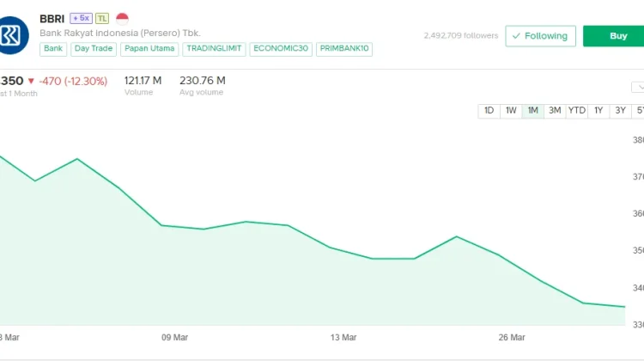Click the 26 Mar date label
644x361 pixels.
512,338
